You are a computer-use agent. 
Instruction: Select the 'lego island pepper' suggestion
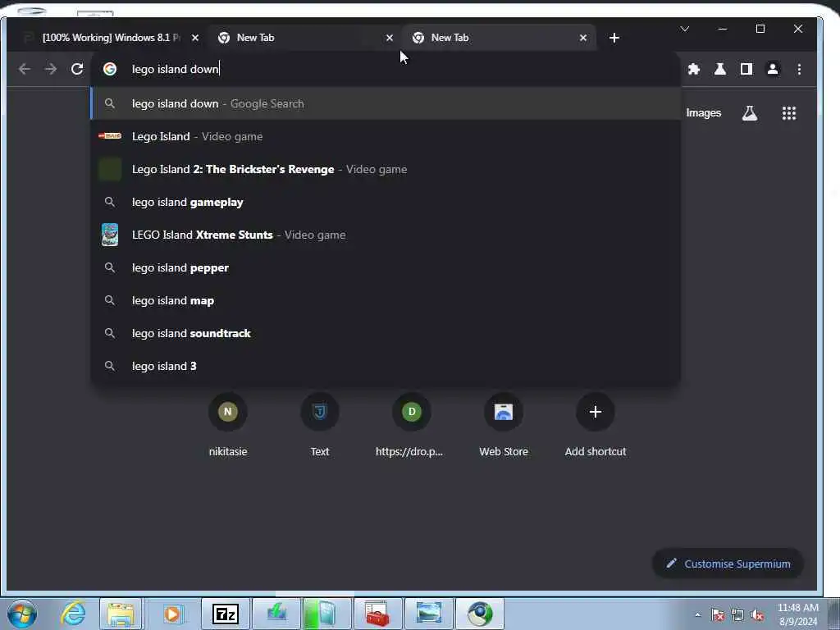(386, 267)
